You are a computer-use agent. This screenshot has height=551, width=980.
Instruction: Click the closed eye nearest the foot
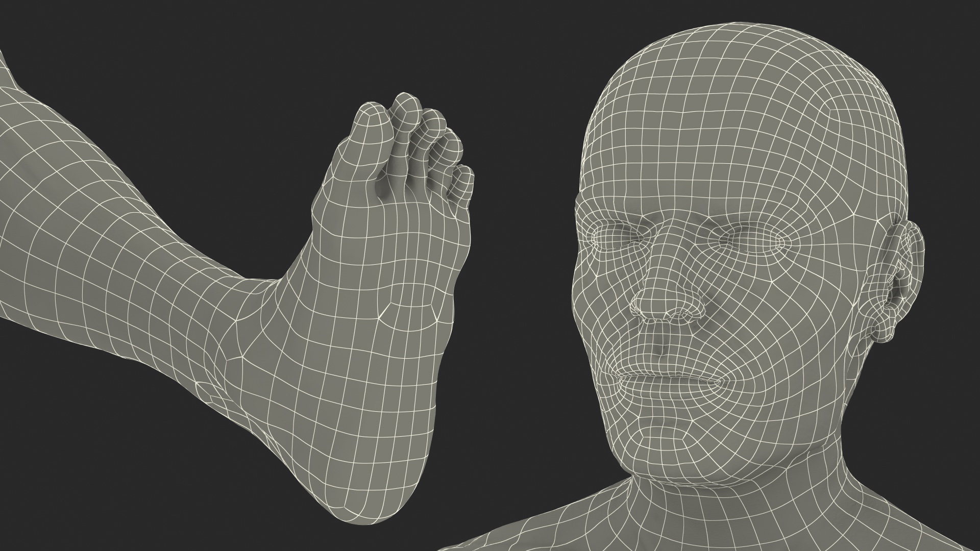point(615,239)
